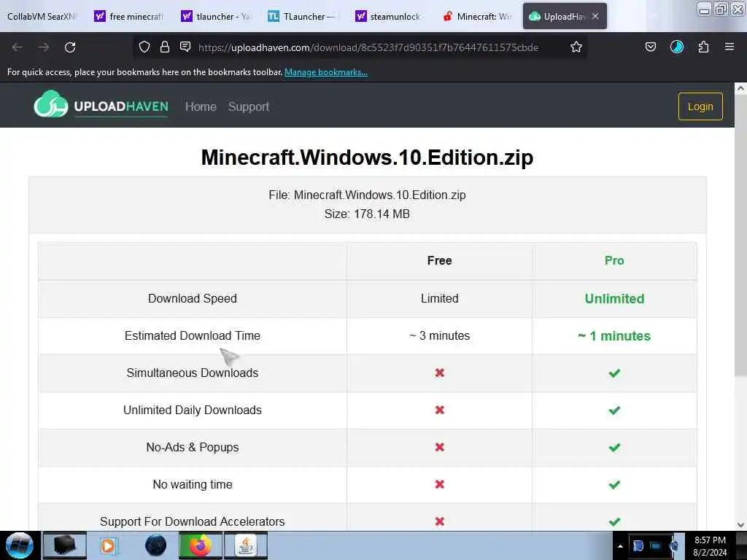Open the Home nav link

(x=201, y=106)
